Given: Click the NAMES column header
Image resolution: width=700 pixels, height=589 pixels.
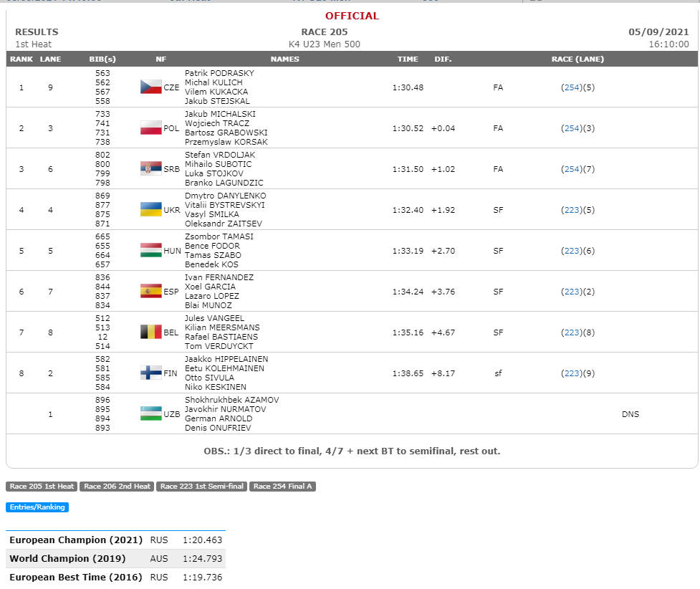Looking at the screenshot, I should pos(285,59).
